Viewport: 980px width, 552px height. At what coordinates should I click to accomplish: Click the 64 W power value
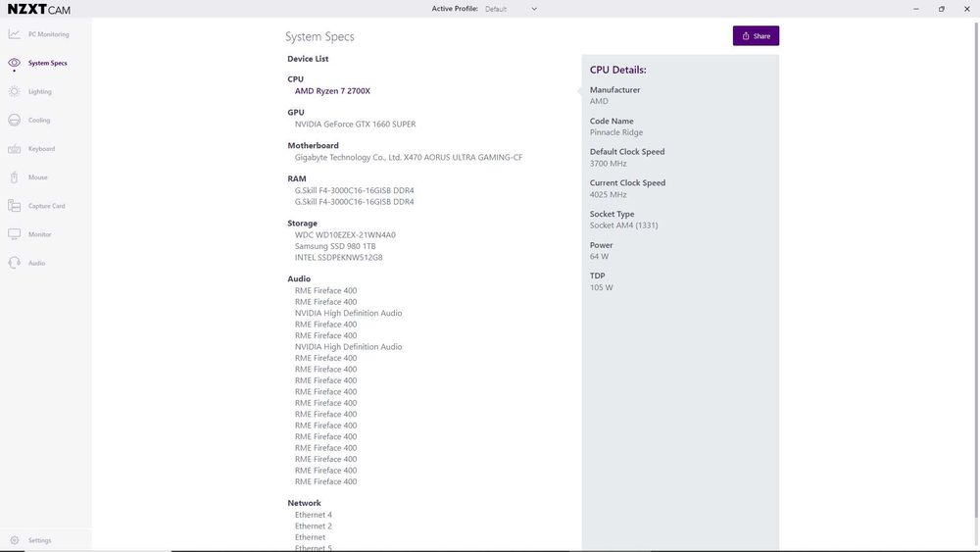tap(599, 256)
